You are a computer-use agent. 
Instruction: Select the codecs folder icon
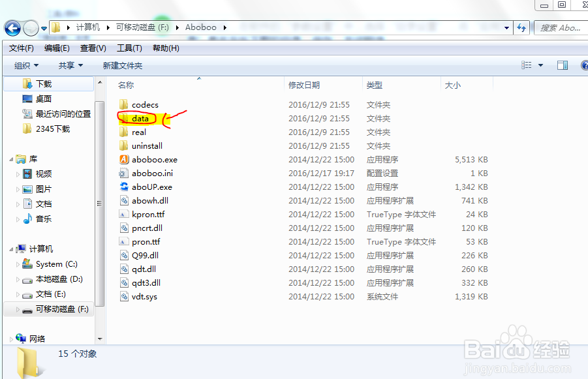[124, 104]
